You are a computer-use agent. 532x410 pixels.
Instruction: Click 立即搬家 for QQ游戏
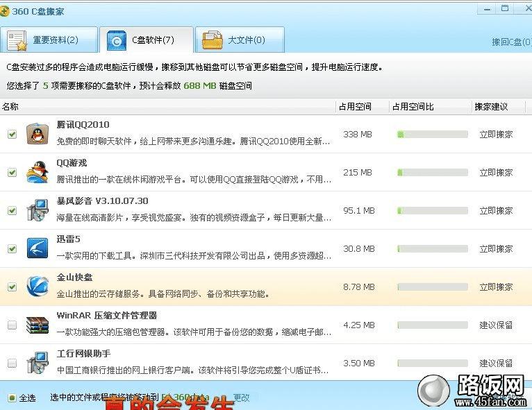pos(496,173)
